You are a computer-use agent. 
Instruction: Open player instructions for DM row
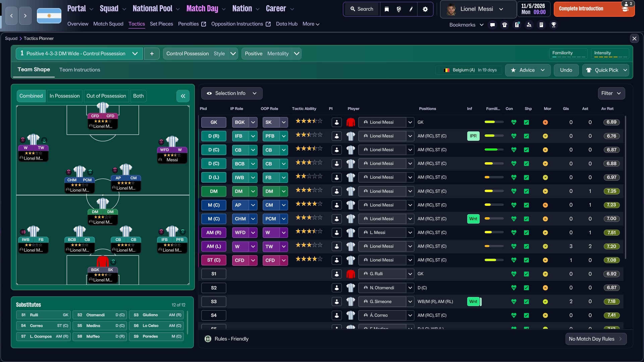click(336, 191)
